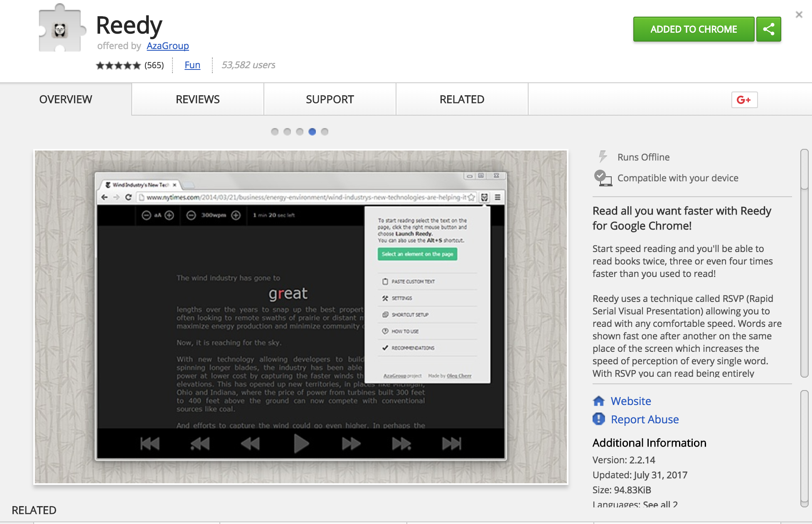Screen dimensions: 812x524
Task: Click the Google+ share button
Action: [744, 100]
